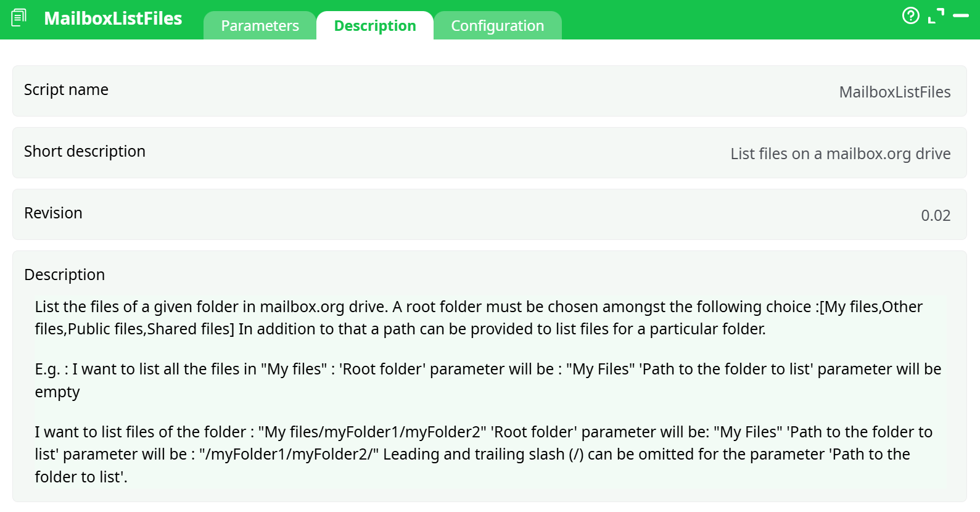Image resolution: width=980 pixels, height=512 pixels.
Task: Click the Short description row
Action: coord(84,152)
